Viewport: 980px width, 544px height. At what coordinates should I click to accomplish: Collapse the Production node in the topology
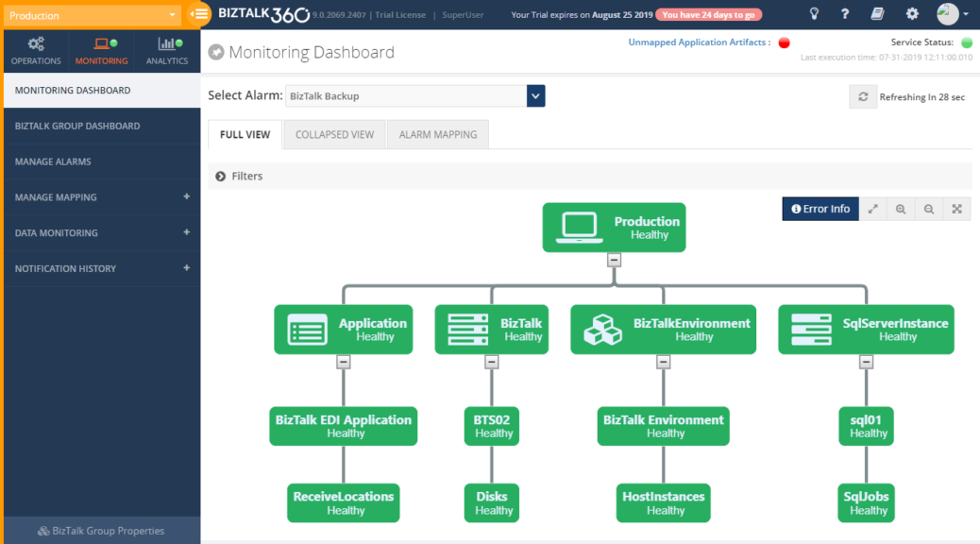coord(614,259)
